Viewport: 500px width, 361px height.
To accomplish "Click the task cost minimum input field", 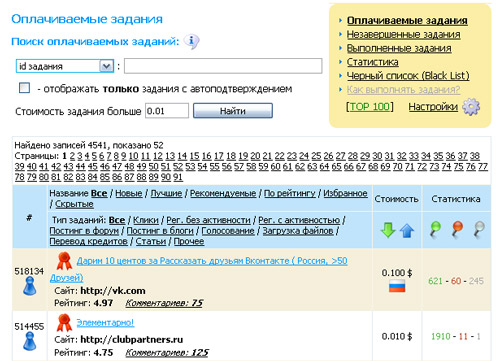I will (167, 111).
